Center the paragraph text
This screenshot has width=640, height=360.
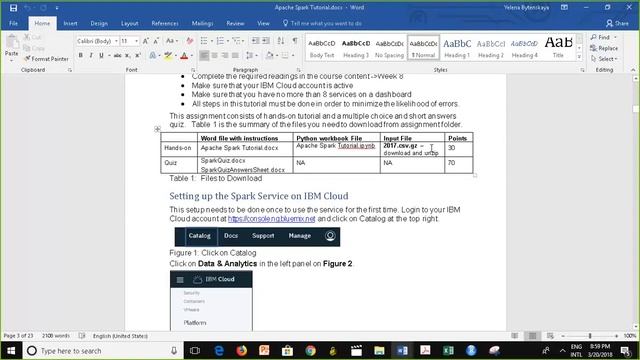point(215,56)
